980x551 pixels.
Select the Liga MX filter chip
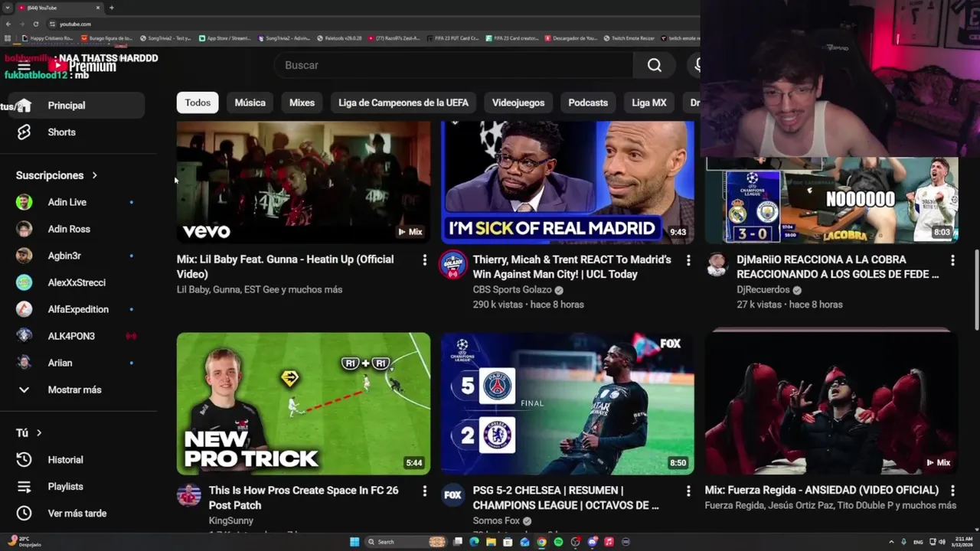tap(649, 103)
